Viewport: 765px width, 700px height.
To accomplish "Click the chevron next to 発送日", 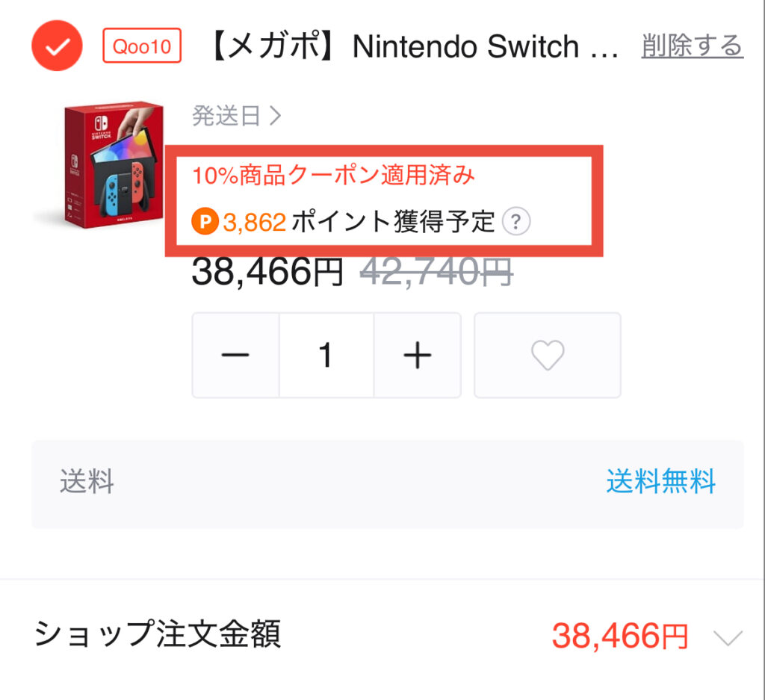I will (276, 116).
